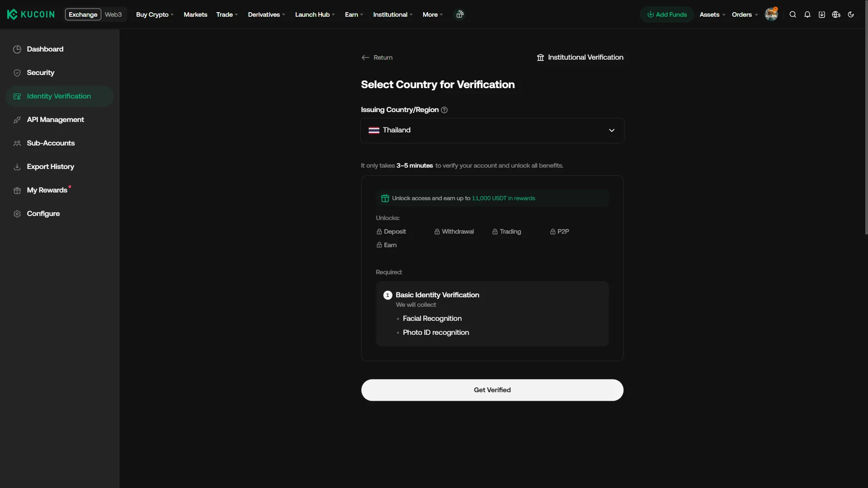Viewport: 868px width, 488px height.
Task: Click the Deposit lock icon
Action: 379,231
